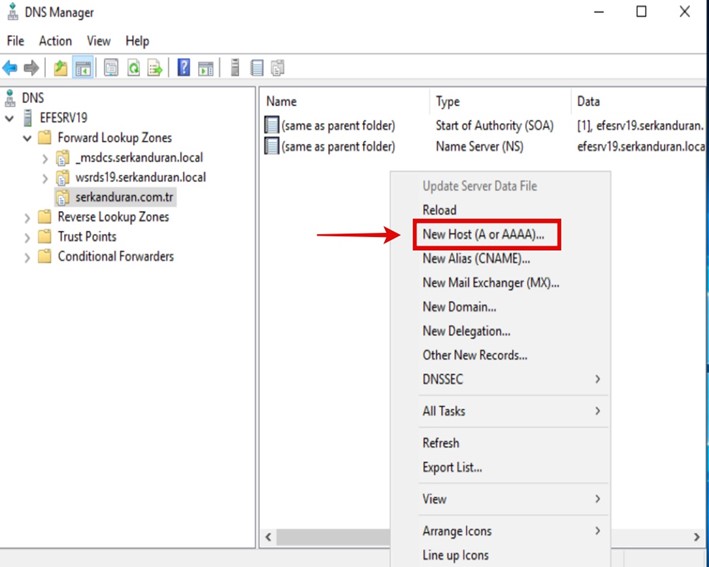The width and height of the screenshot is (709, 567).
Task: Collapse the Forward Lookup Zones node
Action: pos(27,138)
